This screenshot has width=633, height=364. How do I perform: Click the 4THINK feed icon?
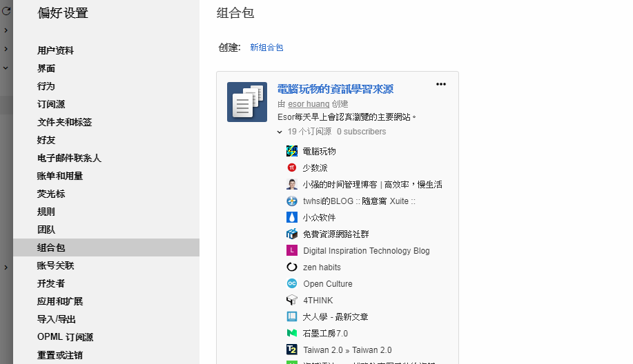coord(292,300)
